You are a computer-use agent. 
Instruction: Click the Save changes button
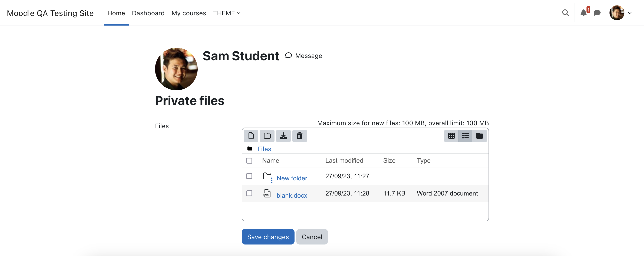[268, 237]
